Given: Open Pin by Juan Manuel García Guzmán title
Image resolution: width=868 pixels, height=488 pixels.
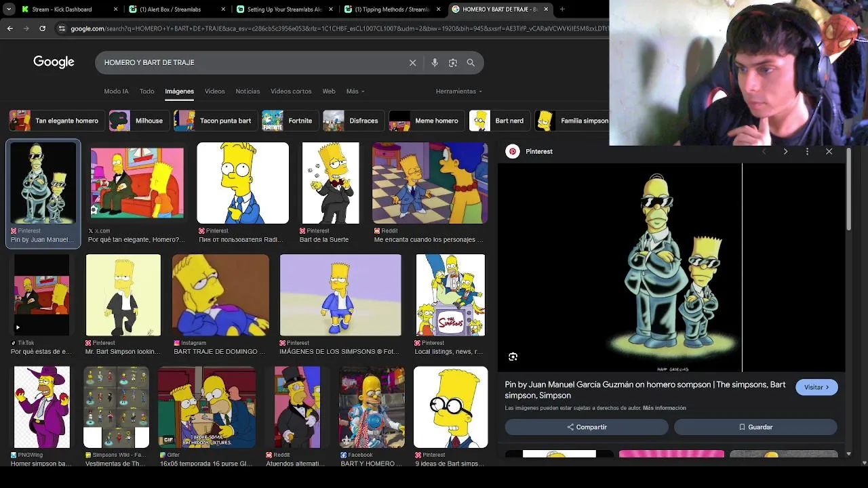Looking at the screenshot, I should [645, 390].
